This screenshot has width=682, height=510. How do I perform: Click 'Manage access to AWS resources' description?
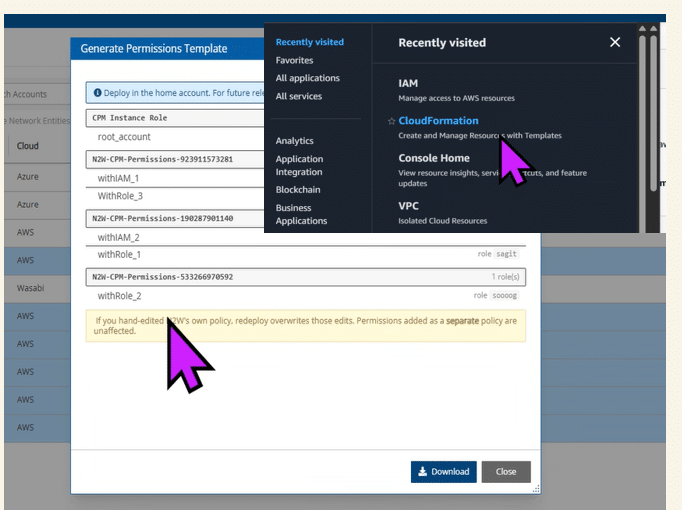pos(456,98)
